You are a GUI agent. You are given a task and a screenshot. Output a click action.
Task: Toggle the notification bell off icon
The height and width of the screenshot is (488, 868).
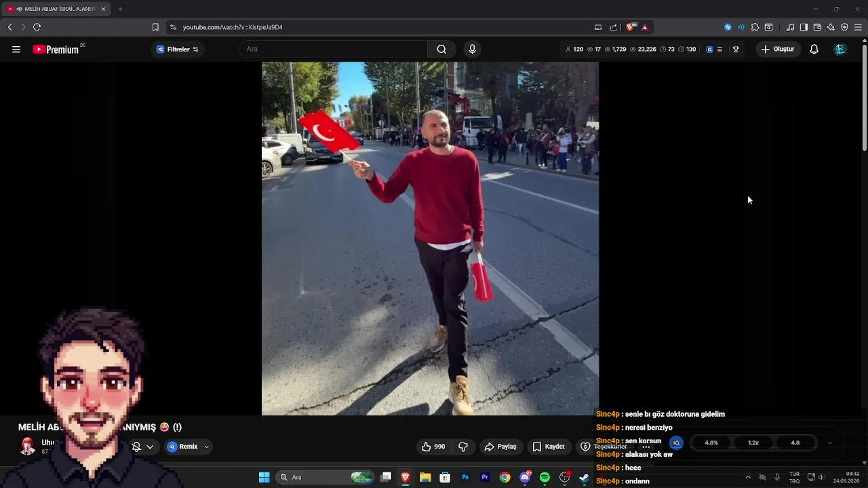[x=136, y=447]
